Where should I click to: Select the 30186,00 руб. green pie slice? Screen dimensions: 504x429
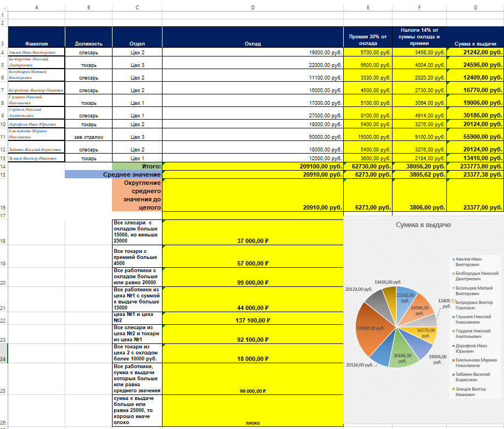point(403,351)
